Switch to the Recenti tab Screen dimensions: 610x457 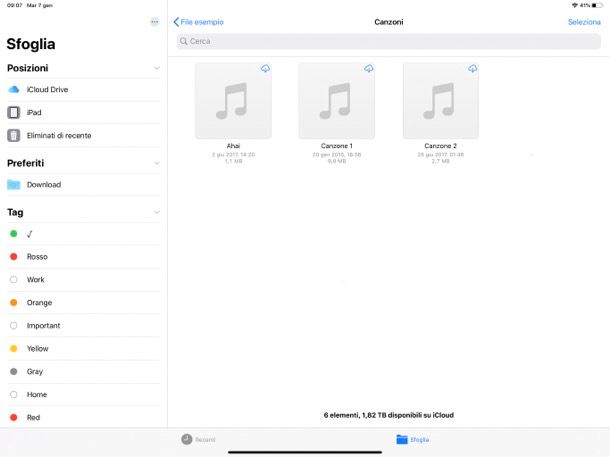198,439
